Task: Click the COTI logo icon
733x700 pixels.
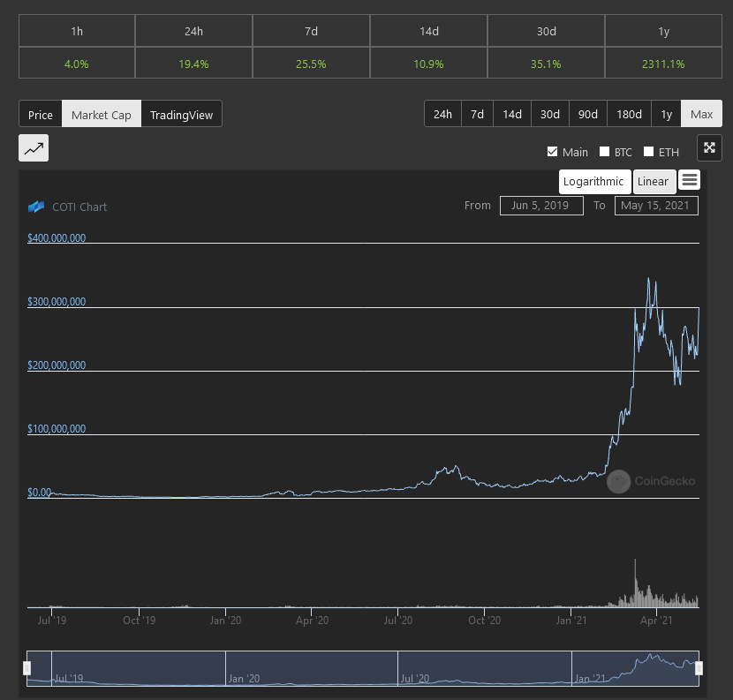Action: [x=36, y=207]
